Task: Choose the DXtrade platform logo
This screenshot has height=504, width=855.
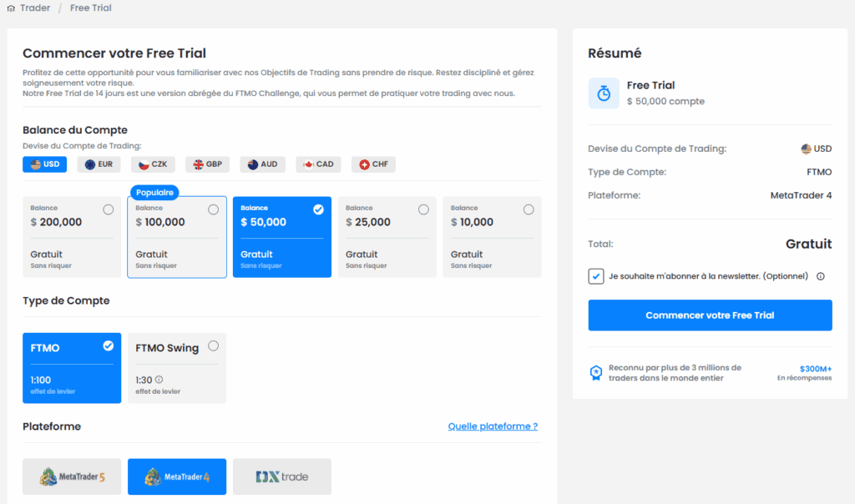Action: (281, 476)
